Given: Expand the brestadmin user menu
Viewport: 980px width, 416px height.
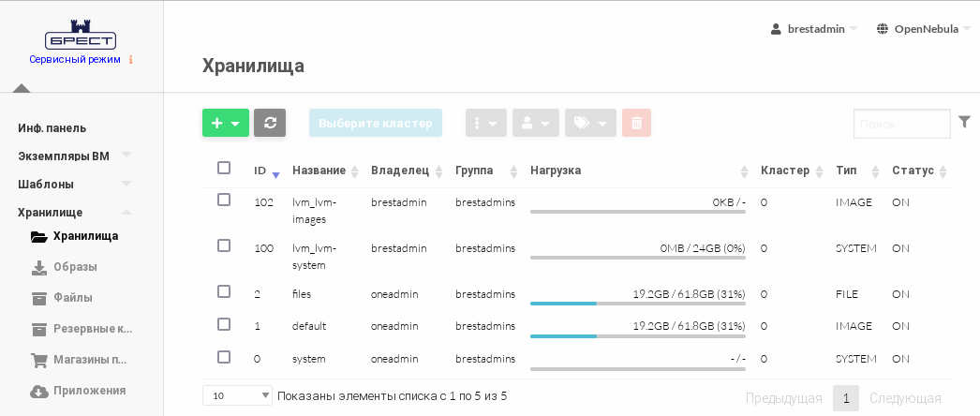Looking at the screenshot, I should tap(814, 29).
